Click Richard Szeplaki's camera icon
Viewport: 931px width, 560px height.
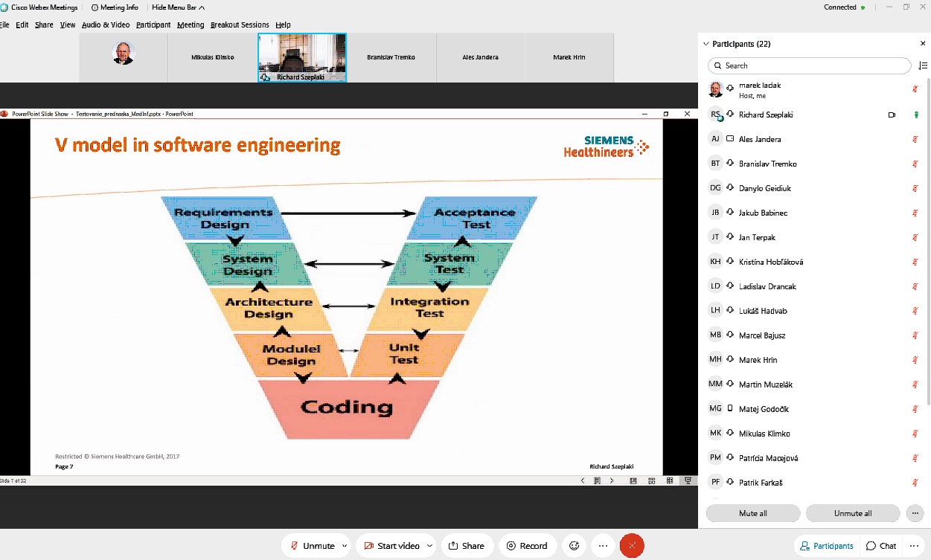pyautogui.click(x=892, y=115)
